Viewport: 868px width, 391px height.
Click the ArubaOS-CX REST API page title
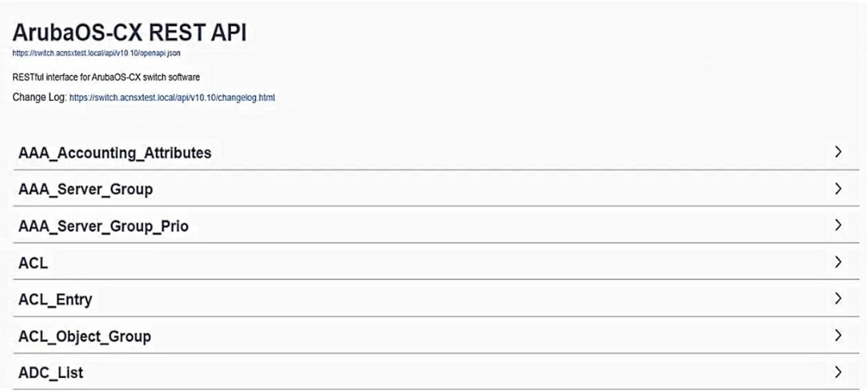click(129, 33)
